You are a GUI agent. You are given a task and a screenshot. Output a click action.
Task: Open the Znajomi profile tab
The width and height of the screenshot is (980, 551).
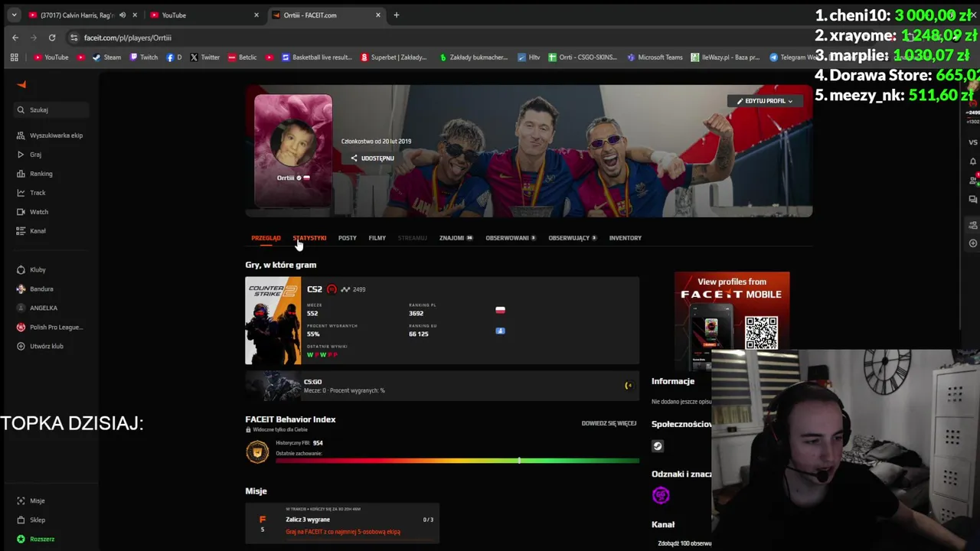[456, 238]
